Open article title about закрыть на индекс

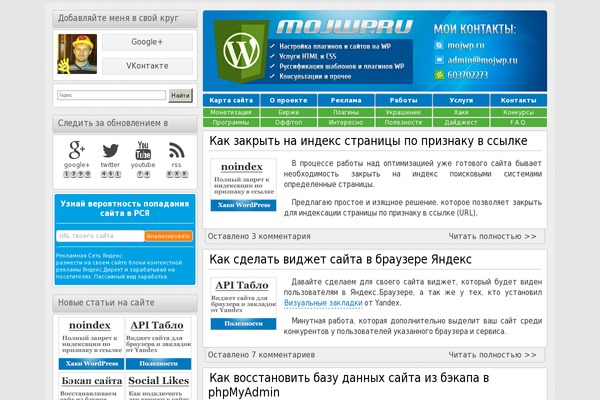[368, 141]
